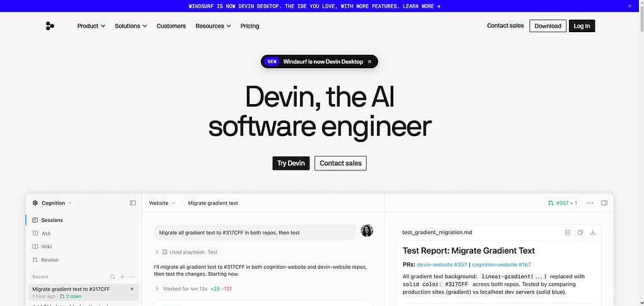Click the Sessions icon in sidebar

[x=35, y=220]
